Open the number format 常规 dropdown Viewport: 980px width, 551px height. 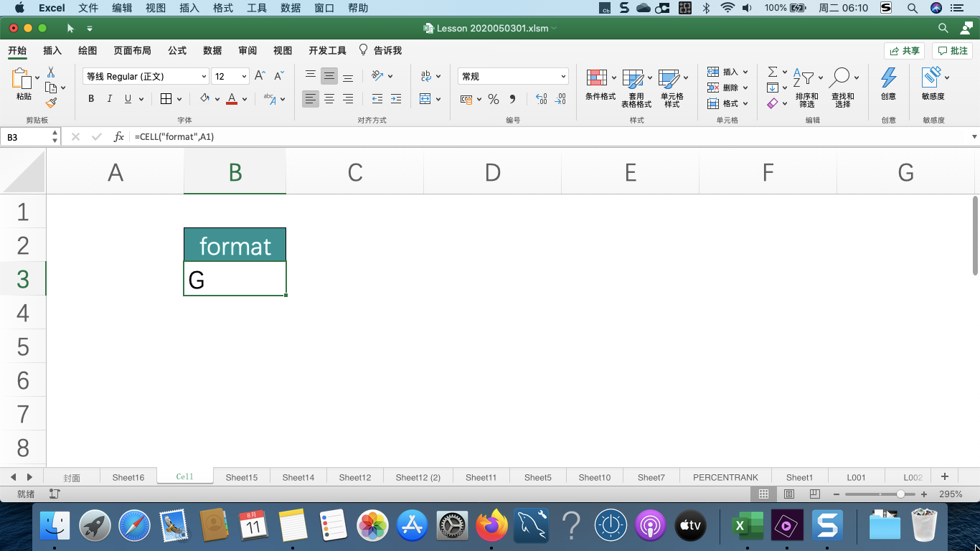pyautogui.click(x=563, y=77)
